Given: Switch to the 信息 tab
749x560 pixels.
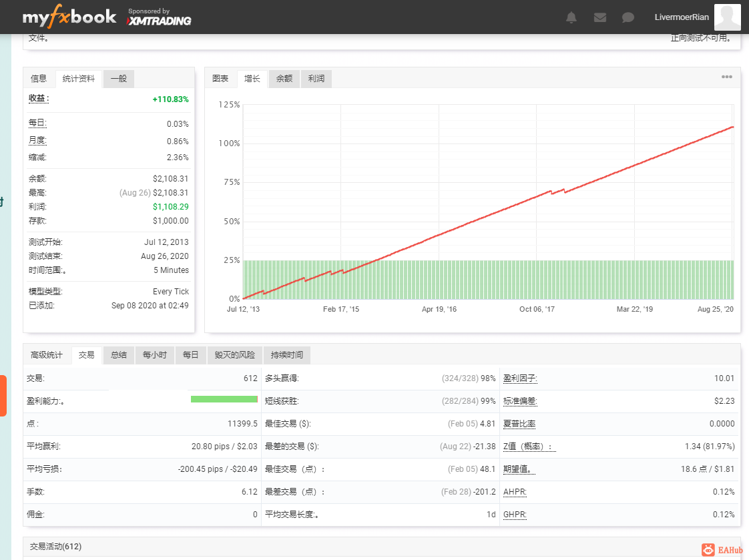Looking at the screenshot, I should pos(39,79).
